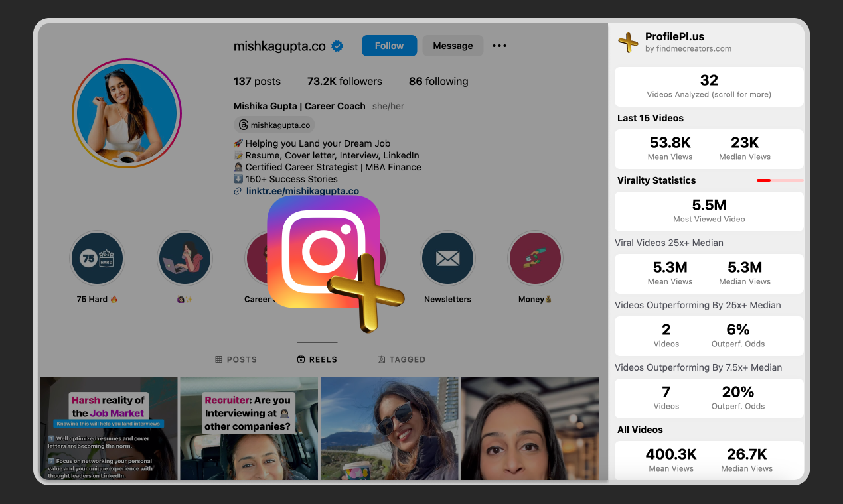Click the 137 posts count
Image resolution: width=843 pixels, height=504 pixels.
point(257,82)
